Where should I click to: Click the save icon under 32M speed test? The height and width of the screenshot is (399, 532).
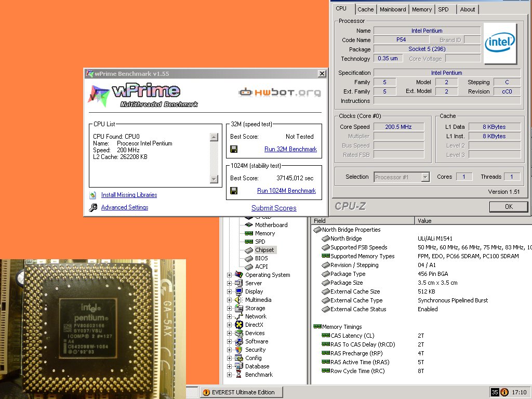coord(234,149)
